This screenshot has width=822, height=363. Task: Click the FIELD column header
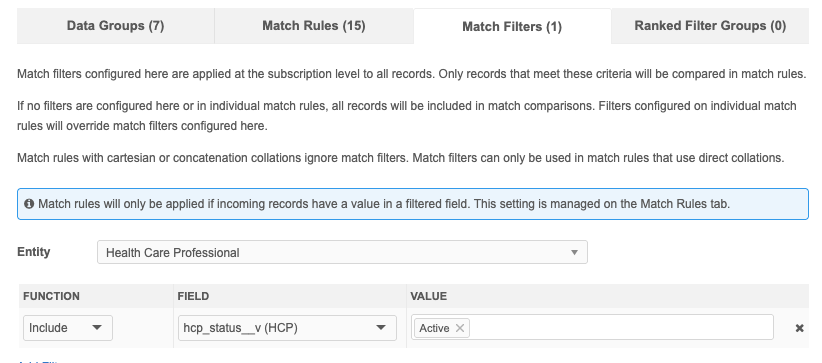click(x=193, y=296)
